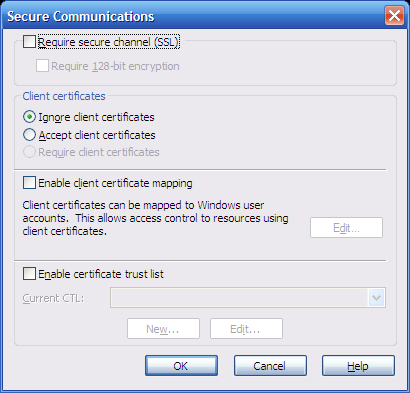Click Edit button for certificate mapping
The height and width of the screenshot is (393, 410).
tap(346, 228)
